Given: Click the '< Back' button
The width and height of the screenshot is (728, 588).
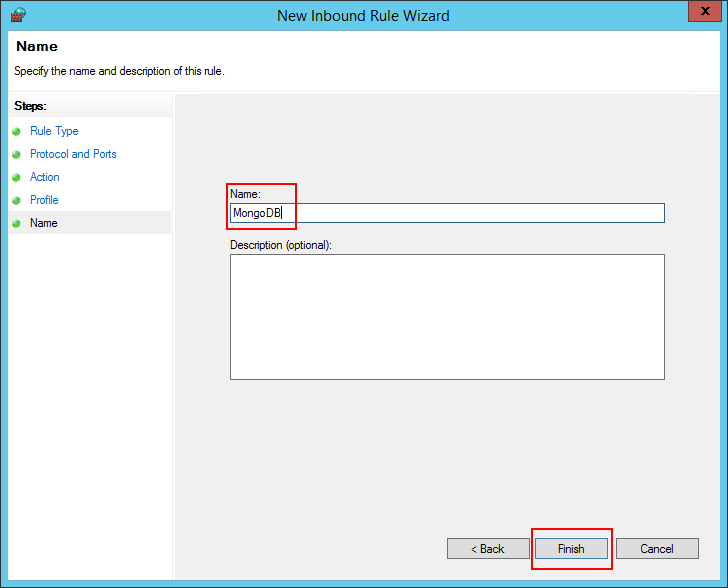Looking at the screenshot, I should point(488,549).
